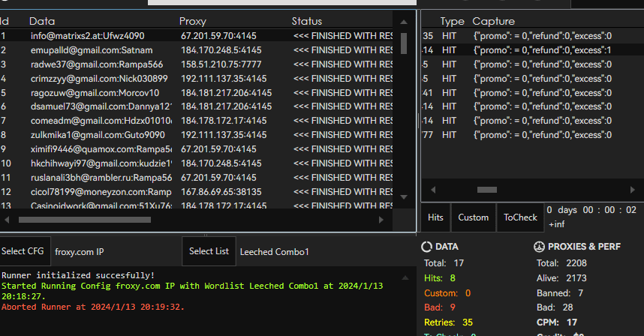This screenshot has width=644, height=336.
Task: Click the down arrow of the runner list scrollbar
Action: [x=405, y=197]
